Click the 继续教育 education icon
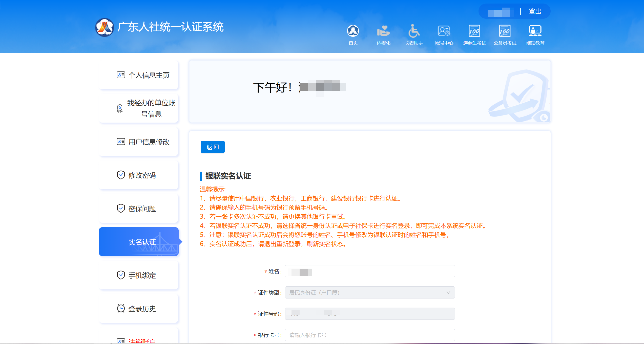 click(x=535, y=31)
